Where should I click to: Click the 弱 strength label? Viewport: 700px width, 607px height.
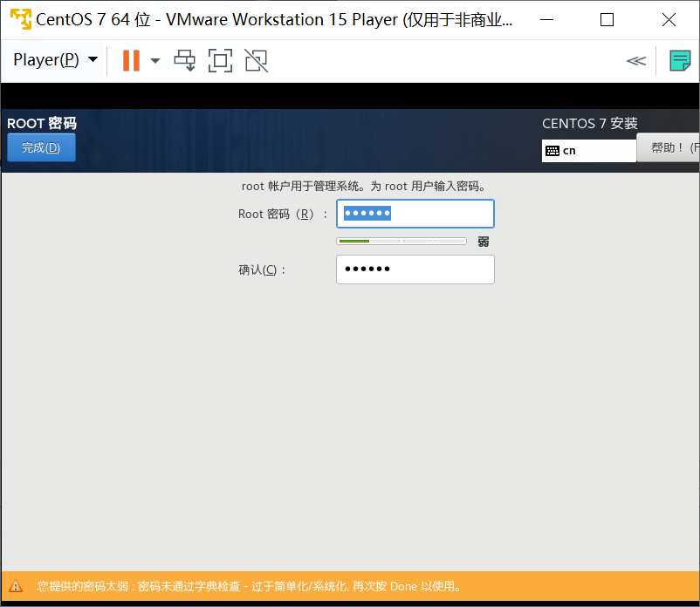point(483,242)
